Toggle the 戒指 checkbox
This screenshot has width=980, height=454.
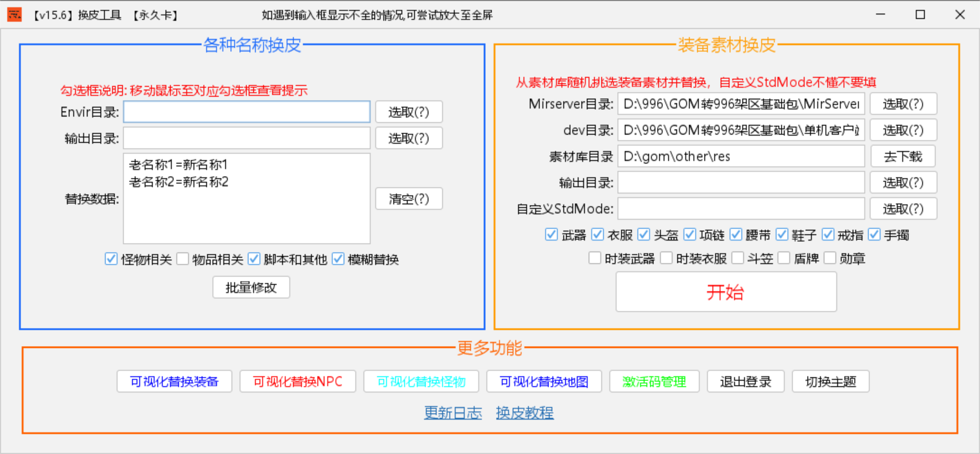click(828, 234)
